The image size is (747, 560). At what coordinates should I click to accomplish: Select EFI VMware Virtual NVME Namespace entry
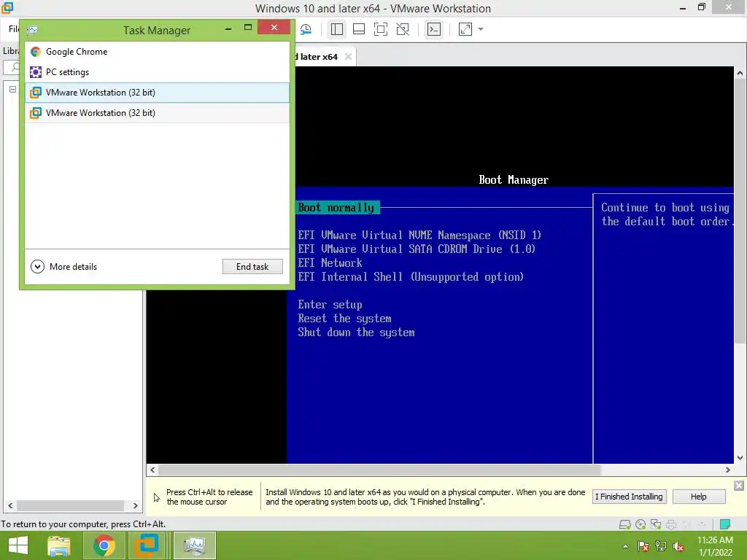click(x=419, y=236)
